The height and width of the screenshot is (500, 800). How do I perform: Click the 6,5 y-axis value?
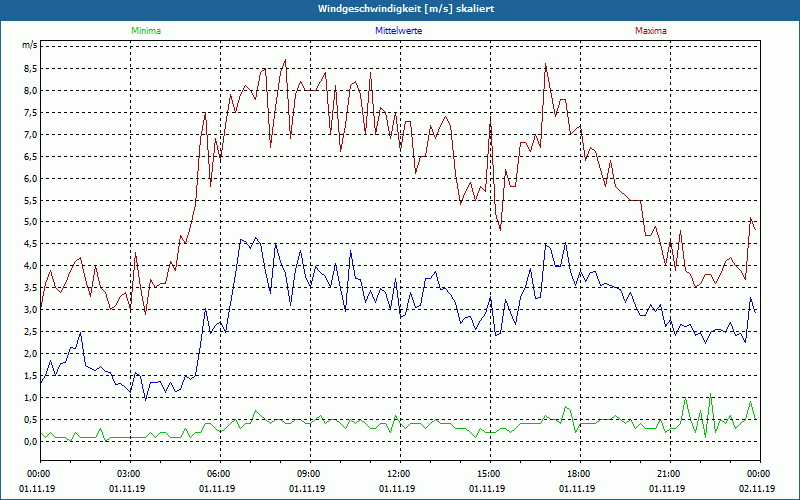(29, 156)
